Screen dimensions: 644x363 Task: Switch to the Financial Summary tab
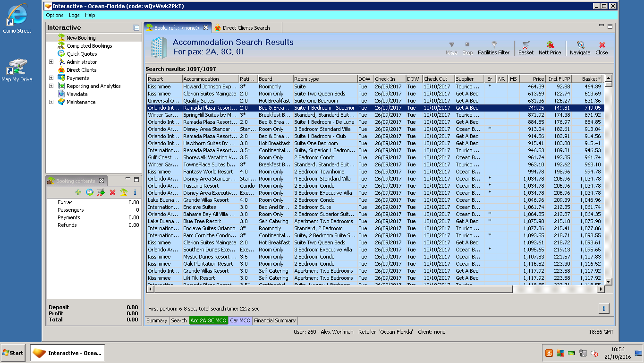pos(274,320)
